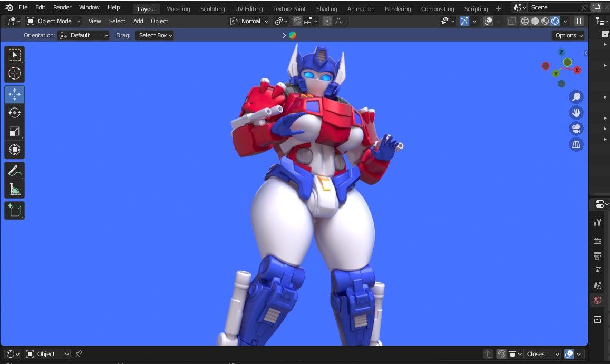Image resolution: width=610 pixels, height=364 pixels.
Task: Activate the 3D Cursor tool
Action: point(14,73)
